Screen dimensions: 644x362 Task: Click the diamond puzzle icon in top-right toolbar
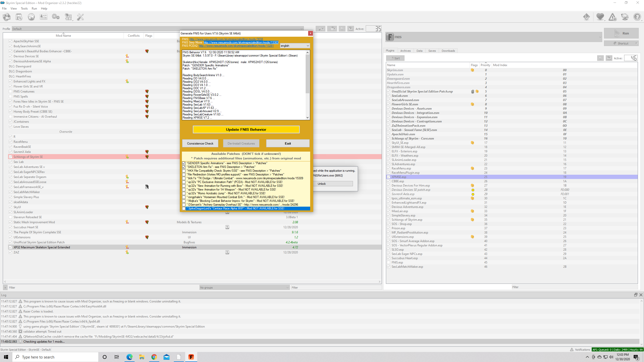[x=586, y=17]
